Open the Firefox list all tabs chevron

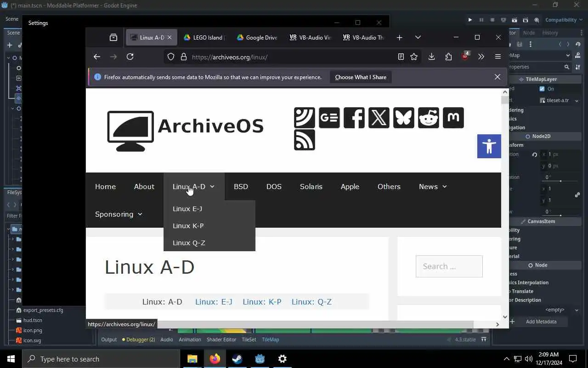418,37
